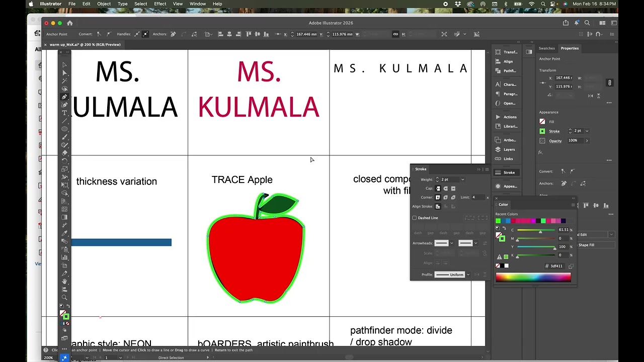Click the Fill swatch in Appearance section
The height and width of the screenshot is (362, 644).
[x=542, y=122]
